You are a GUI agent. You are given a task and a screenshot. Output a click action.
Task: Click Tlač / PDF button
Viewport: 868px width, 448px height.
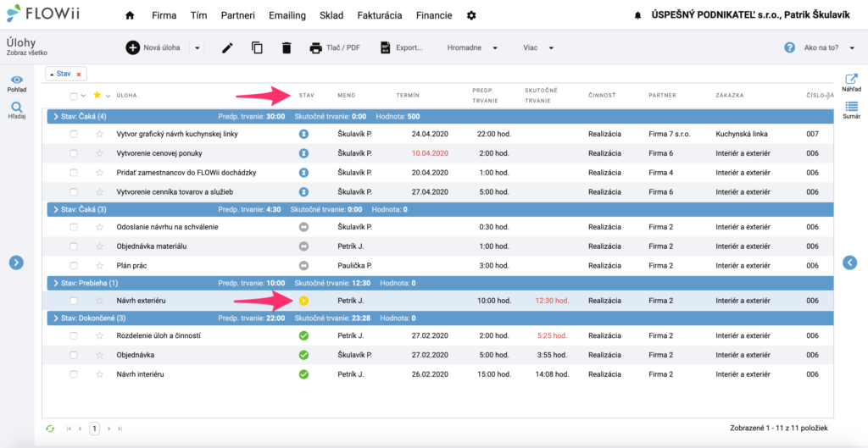click(335, 48)
